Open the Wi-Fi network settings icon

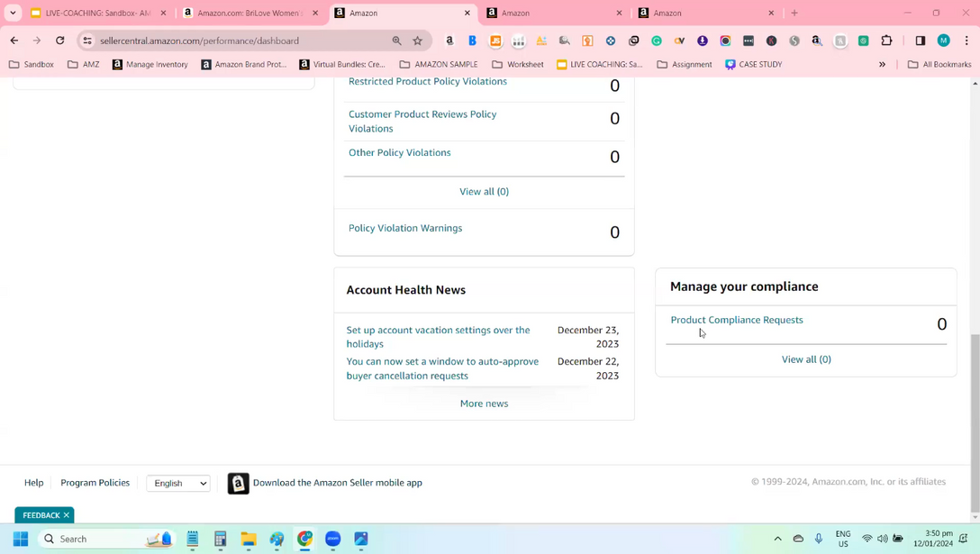pyautogui.click(x=867, y=539)
